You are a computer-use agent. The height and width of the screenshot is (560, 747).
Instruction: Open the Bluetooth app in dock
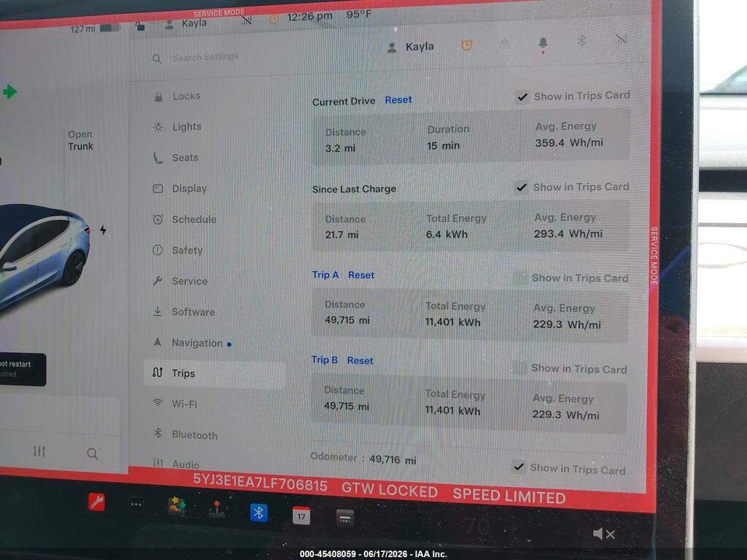pos(259,513)
